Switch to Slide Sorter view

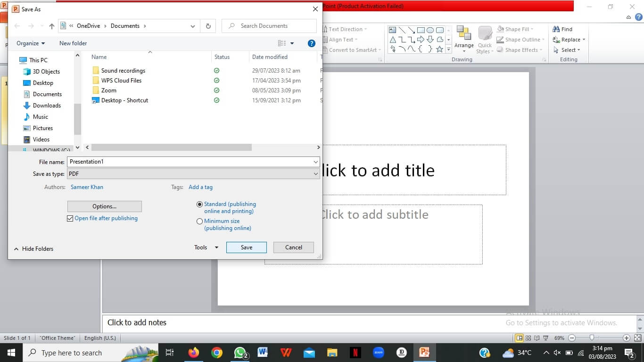click(527, 338)
